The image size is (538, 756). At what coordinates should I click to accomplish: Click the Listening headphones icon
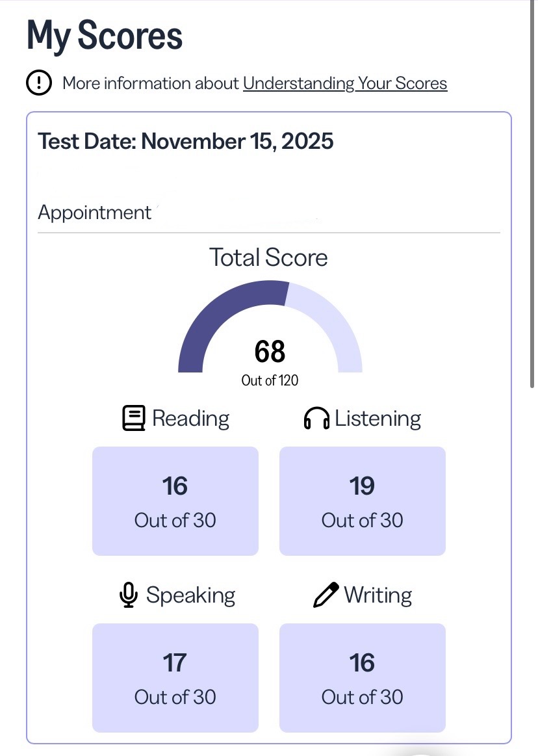coord(316,419)
